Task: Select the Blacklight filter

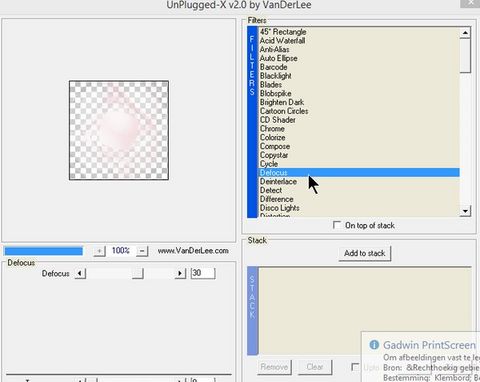Action: tap(276, 76)
